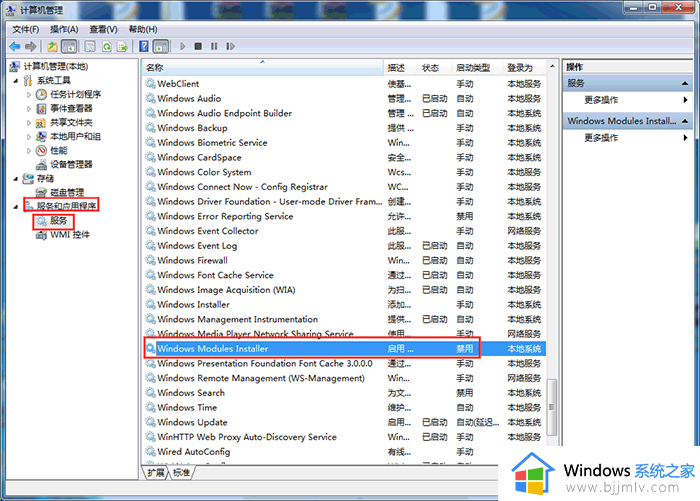Select the Windows Firewall service
The image size is (700, 501).
(344, 261)
